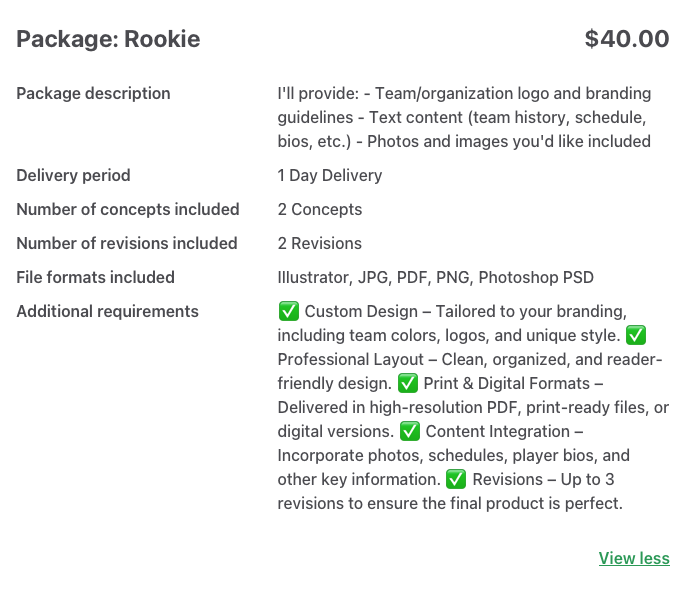Click the green checkmark before Custom Design
The height and width of the screenshot is (607, 688).
[x=289, y=311]
